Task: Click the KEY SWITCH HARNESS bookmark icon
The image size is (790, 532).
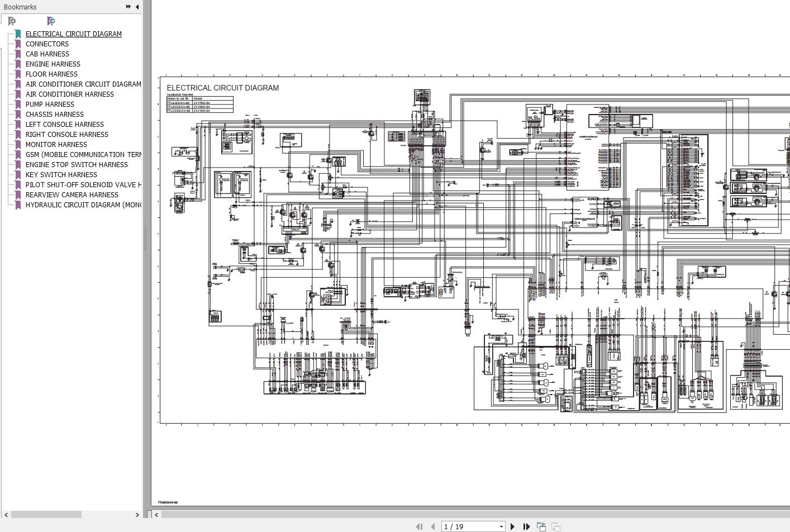Action: pos(18,175)
